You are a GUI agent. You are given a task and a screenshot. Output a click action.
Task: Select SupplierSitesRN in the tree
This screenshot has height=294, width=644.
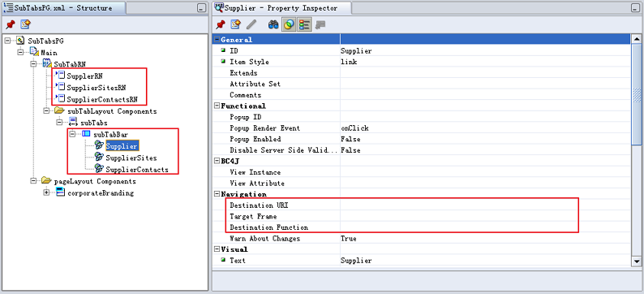point(97,88)
